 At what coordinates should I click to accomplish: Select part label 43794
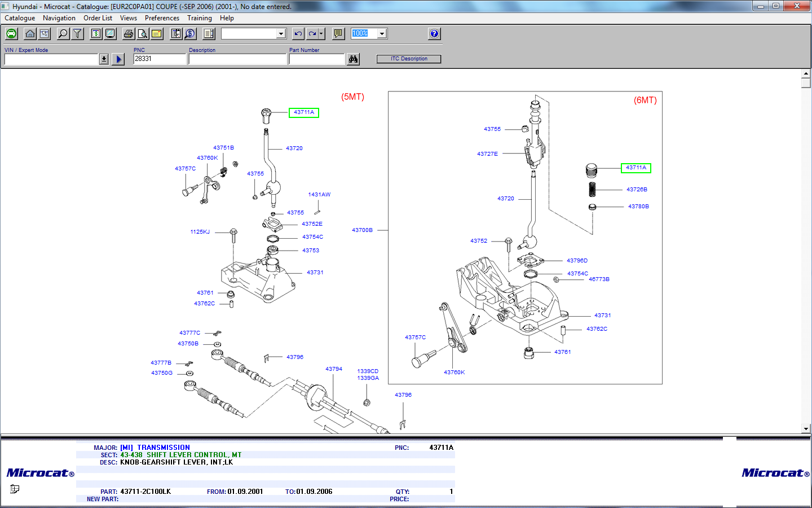(x=333, y=369)
